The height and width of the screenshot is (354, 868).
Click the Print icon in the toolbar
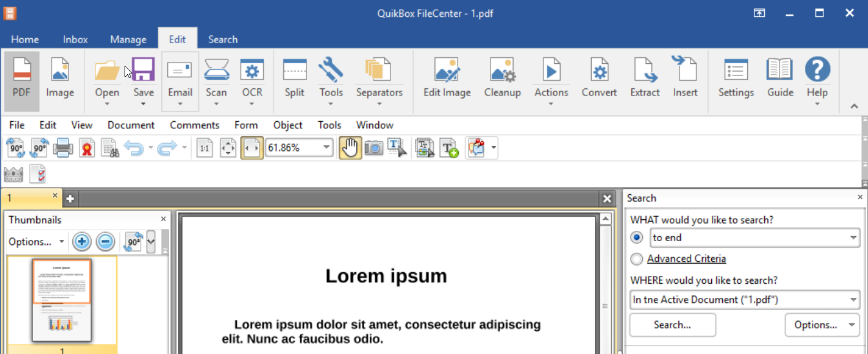click(63, 148)
